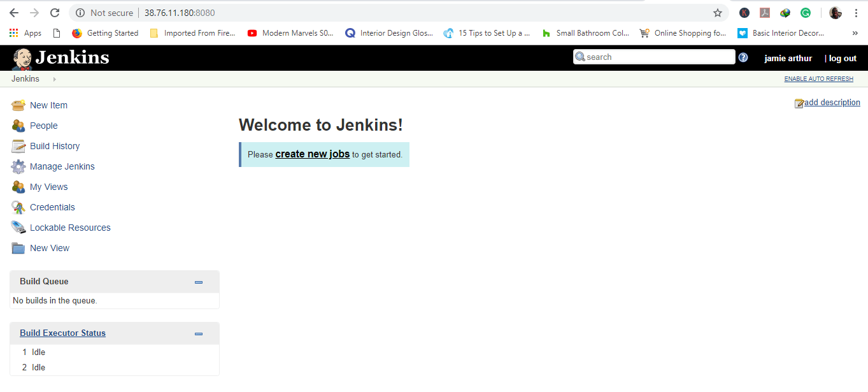Click the New Item box icon

(18, 105)
